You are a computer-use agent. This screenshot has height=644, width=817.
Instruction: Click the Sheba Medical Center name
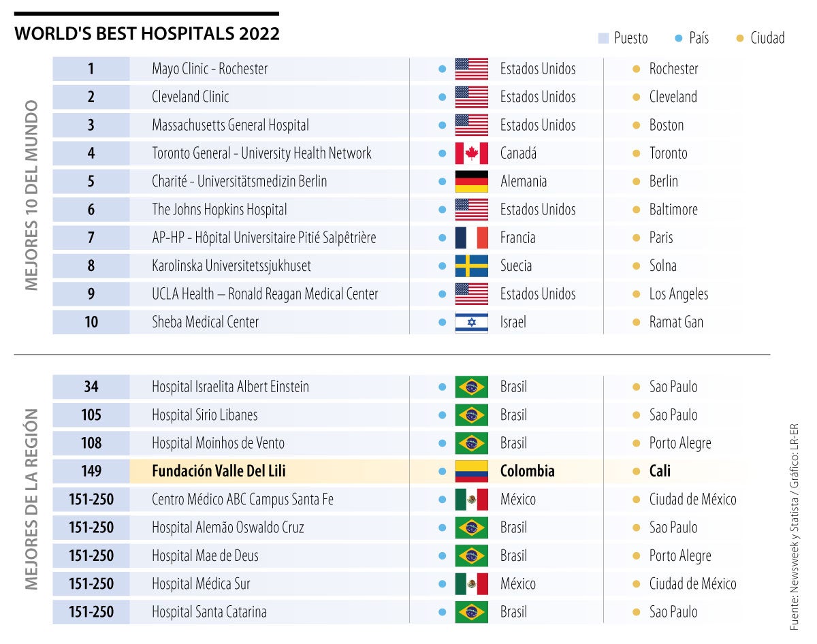(x=205, y=322)
